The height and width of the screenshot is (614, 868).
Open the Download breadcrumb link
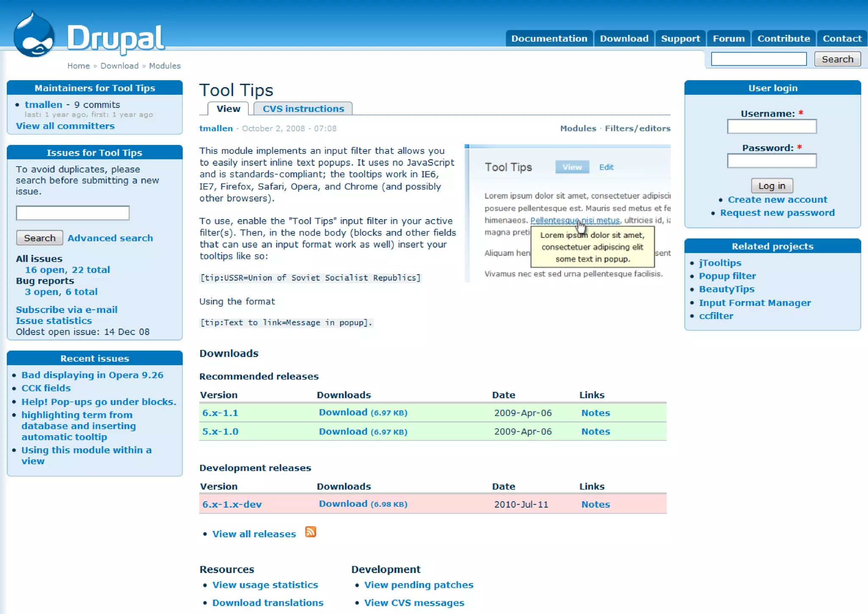(x=120, y=66)
